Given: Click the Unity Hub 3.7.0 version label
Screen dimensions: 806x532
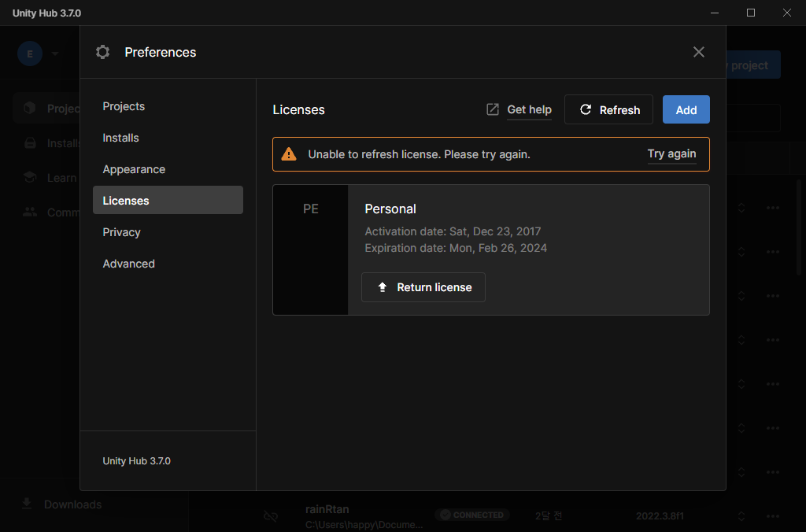Looking at the screenshot, I should tap(136, 461).
